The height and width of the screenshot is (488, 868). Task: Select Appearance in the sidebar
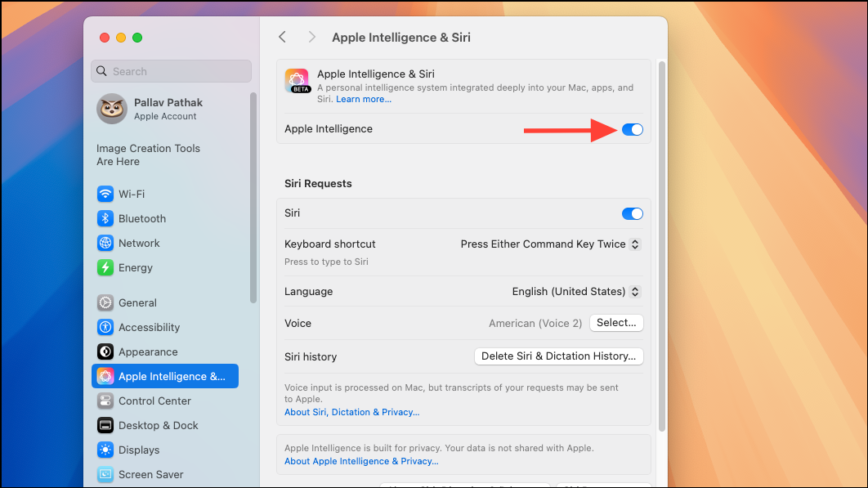coord(165,351)
